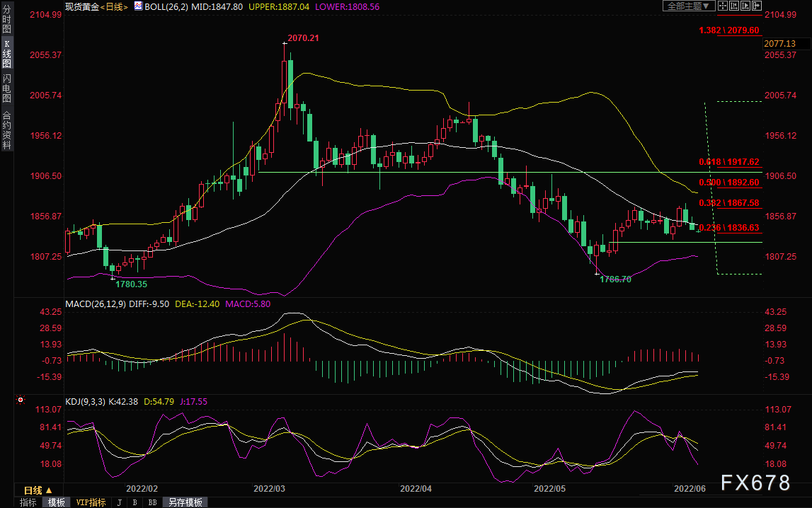Select the 指标 tab at bottom
This screenshot has height=508, width=812.
click(28, 502)
